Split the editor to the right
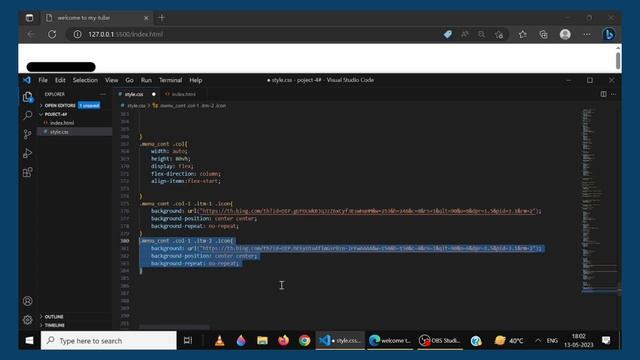 pyautogui.click(x=603, y=94)
